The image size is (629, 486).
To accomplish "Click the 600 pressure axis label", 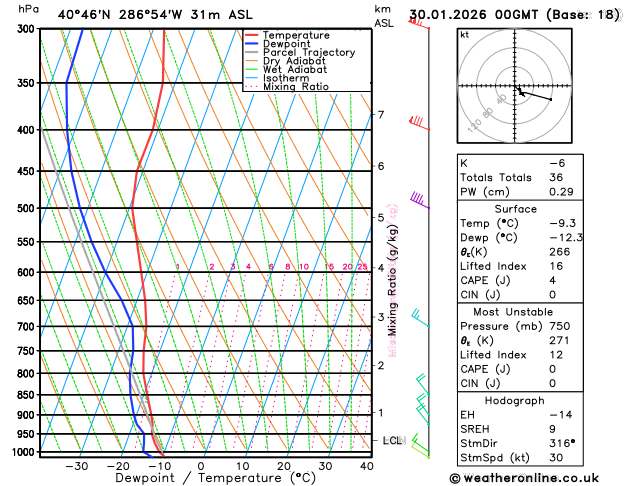I will pyautogui.click(x=28, y=272).
